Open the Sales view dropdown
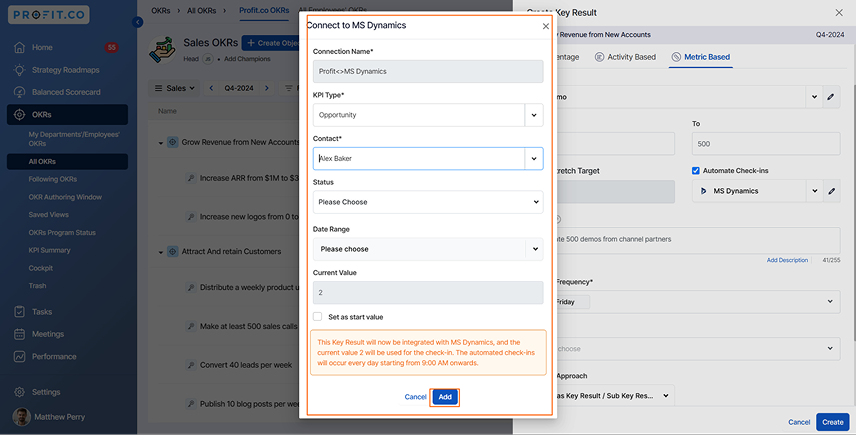The width and height of the screenshot is (856, 435). (175, 88)
